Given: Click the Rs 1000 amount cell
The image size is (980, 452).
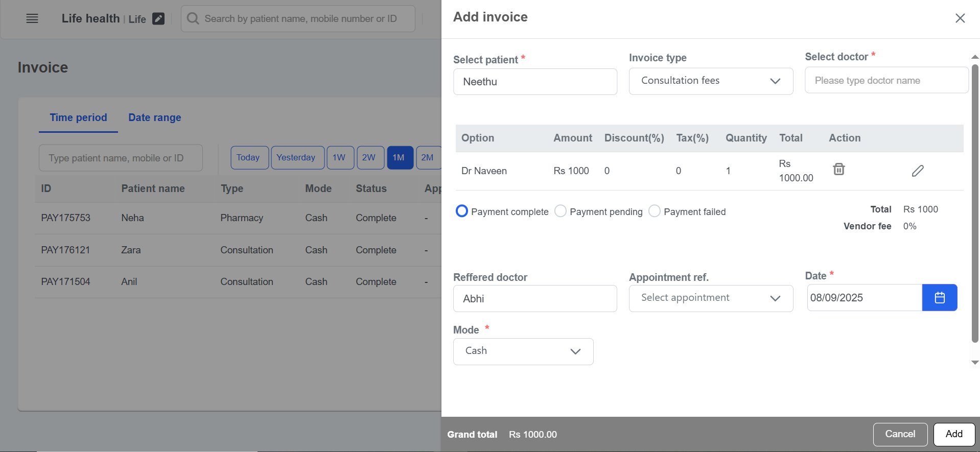Looking at the screenshot, I should (x=571, y=171).
